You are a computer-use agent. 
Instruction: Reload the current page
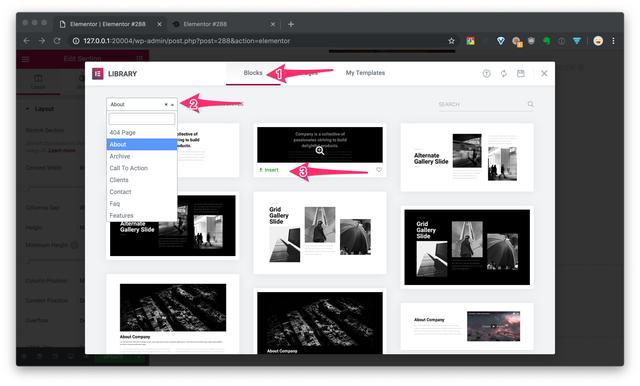click(57, 41)
